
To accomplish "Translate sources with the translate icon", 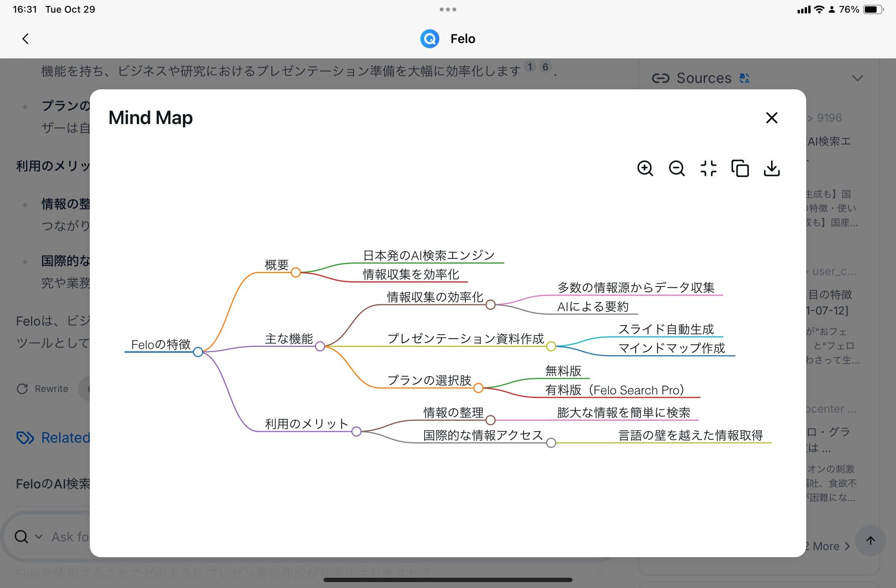I will pyautogui.click(x=744, y=78).
